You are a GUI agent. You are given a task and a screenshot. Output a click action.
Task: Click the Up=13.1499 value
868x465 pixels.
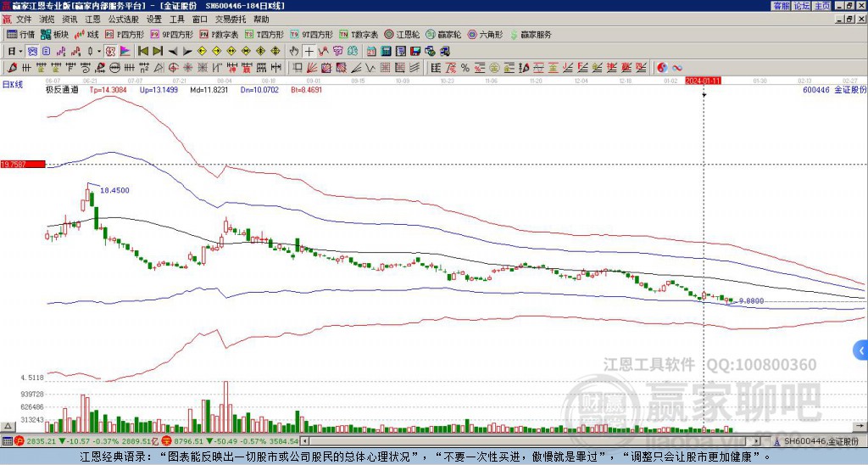159,89
